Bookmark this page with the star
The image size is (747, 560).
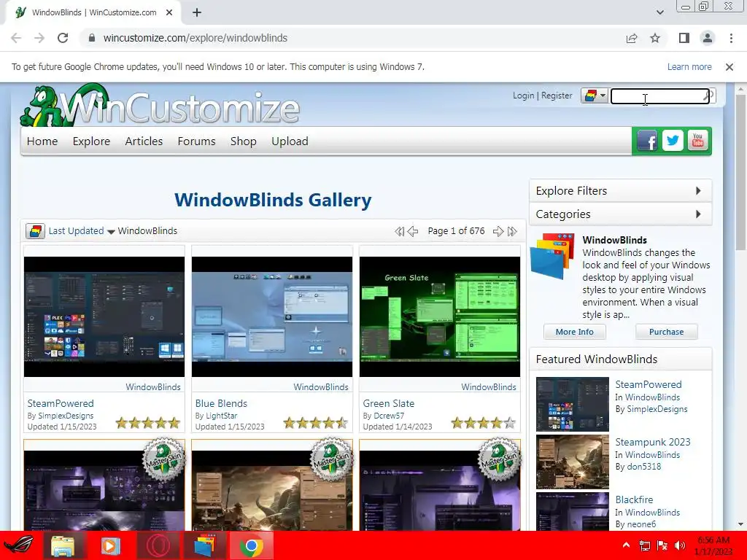tap(655, 38)
